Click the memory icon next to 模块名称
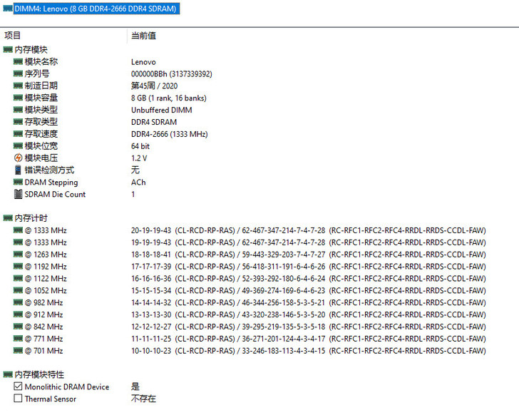This screenshot has width=519, height=420. point(18,61)
